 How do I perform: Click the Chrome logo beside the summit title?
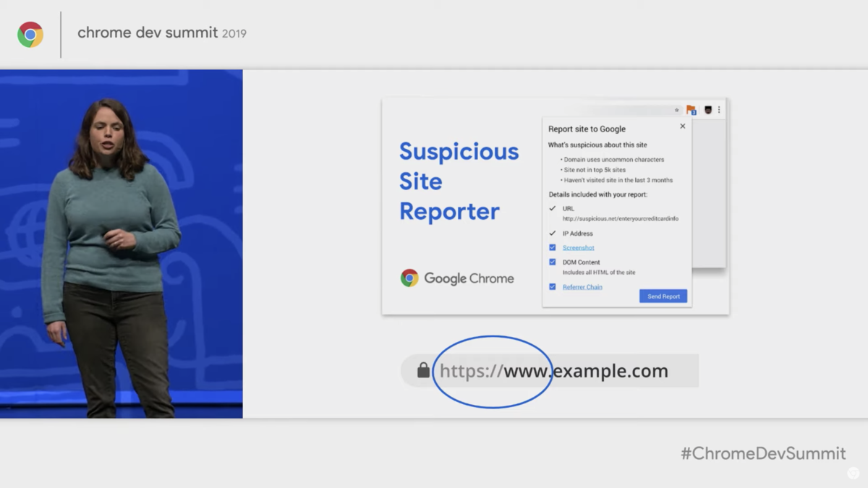[x=30, y=34]
